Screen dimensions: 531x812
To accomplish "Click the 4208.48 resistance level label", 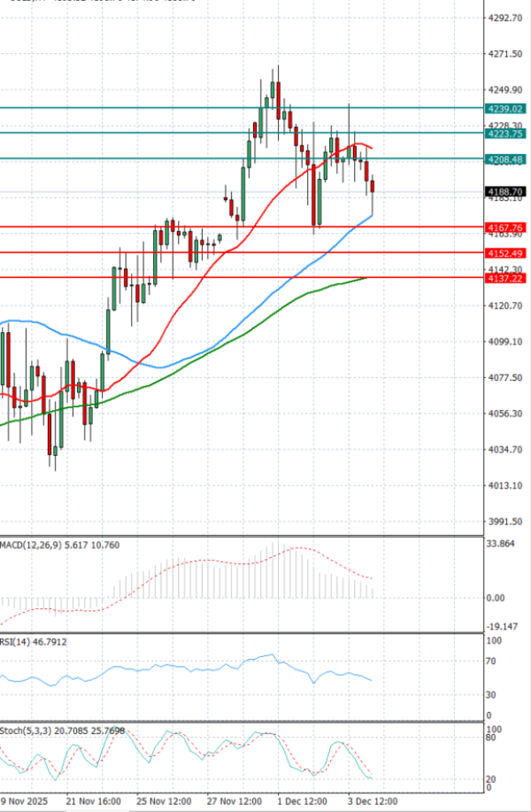I will pos(506,159).
